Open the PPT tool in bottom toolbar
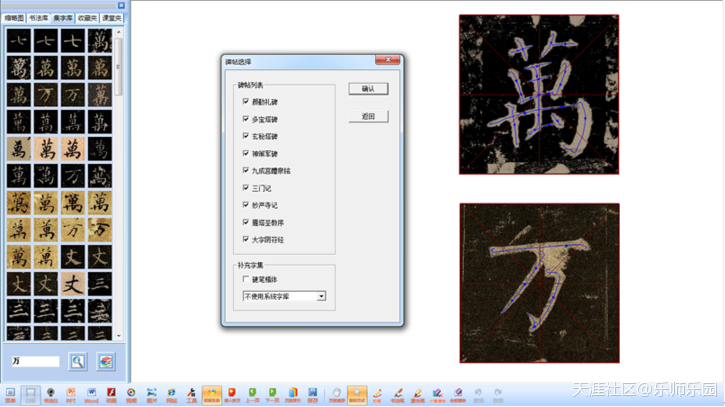The height and width of the screenshot is (407, 725). [x=70, y=392]
